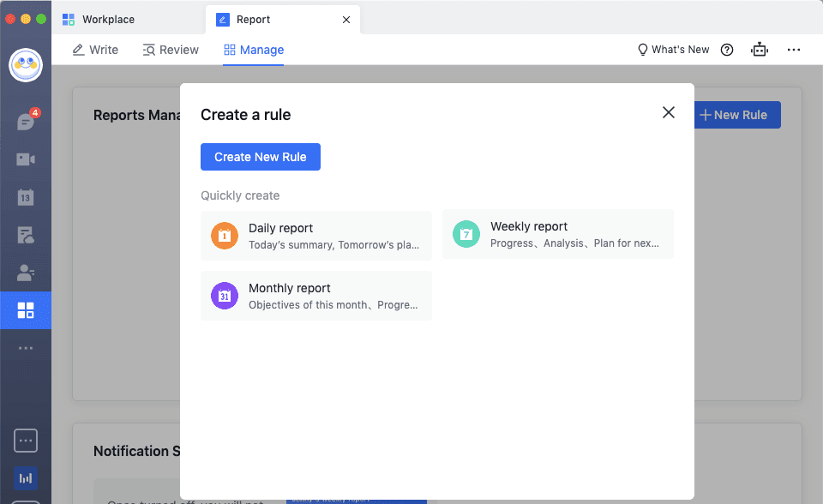
Task: Show more sidebar apps via three dots
Action: (x=26, y=348)
